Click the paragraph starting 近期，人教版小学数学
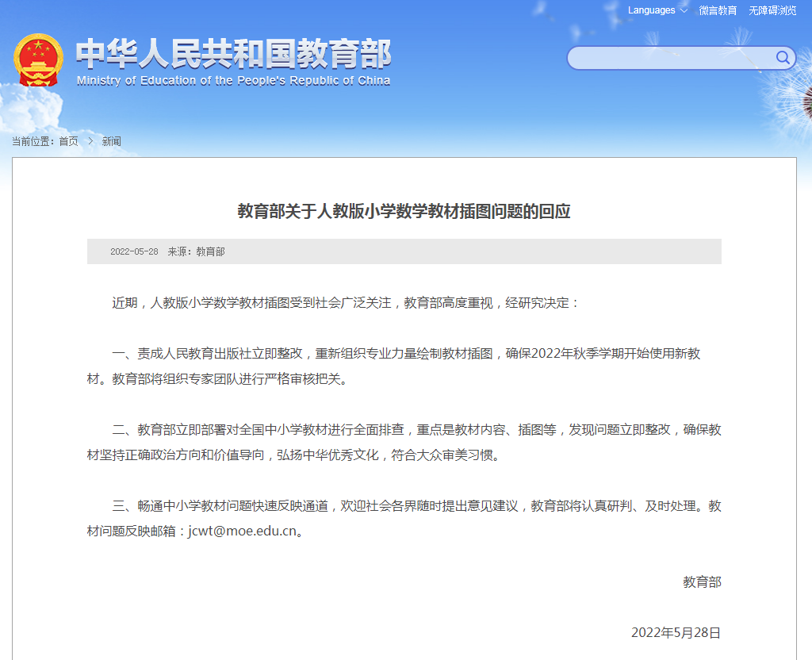This screenshot has height=660, width=812. click(x=346, y=302)
